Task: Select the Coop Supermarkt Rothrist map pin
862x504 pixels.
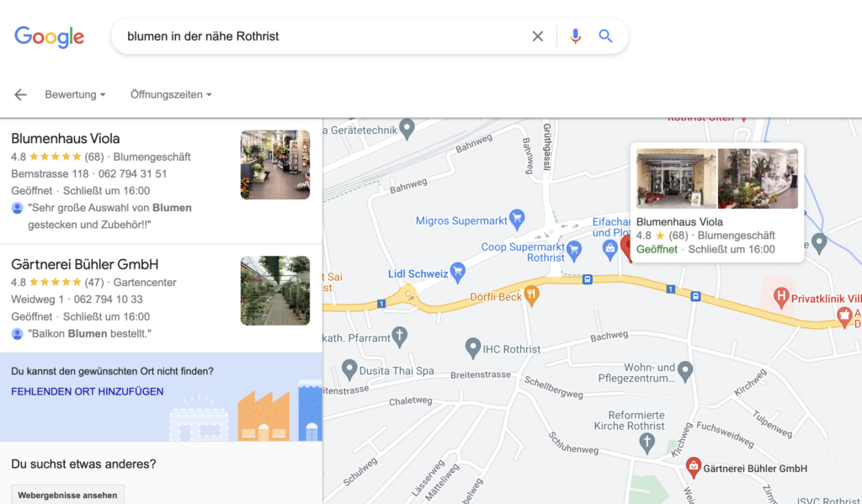Action: coord(574,251)
